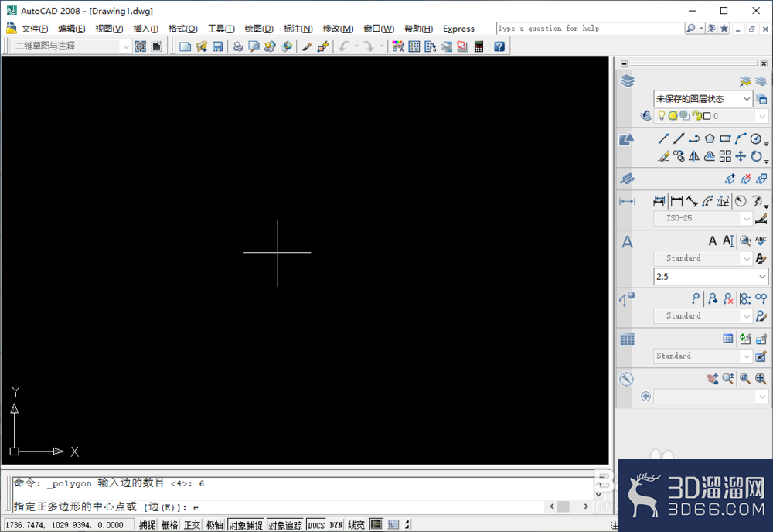Open the QuickCalc calculator icon

[478, 46]
